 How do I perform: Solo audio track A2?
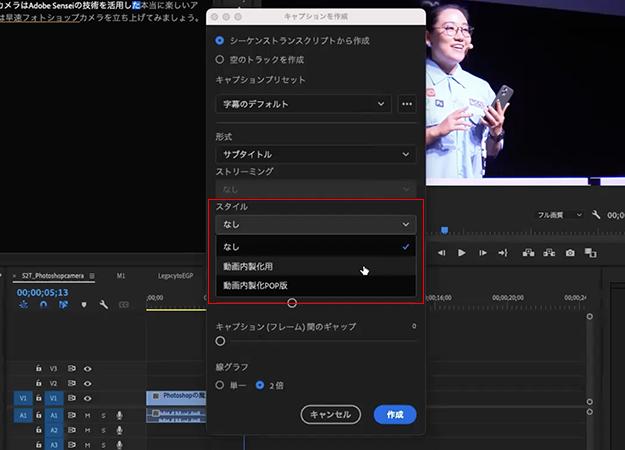[x=104, y=430]
